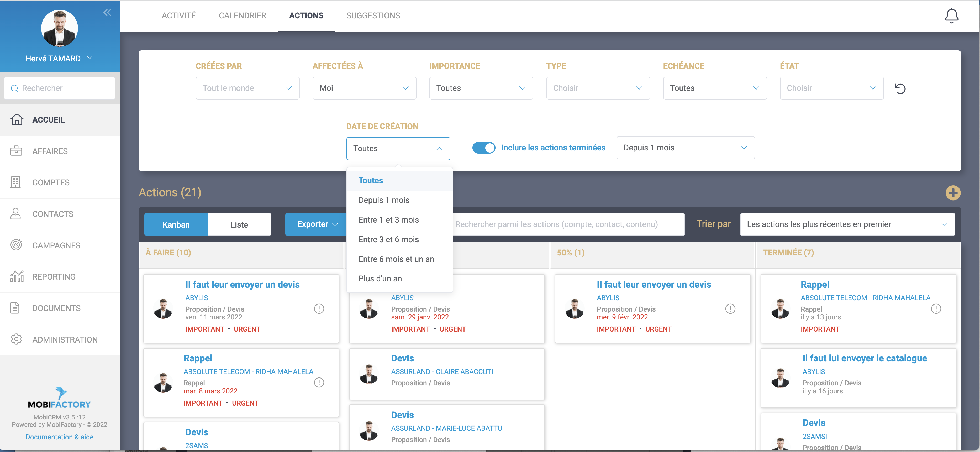Open Campagnes target icon in sidebar

tap(16, 245)
